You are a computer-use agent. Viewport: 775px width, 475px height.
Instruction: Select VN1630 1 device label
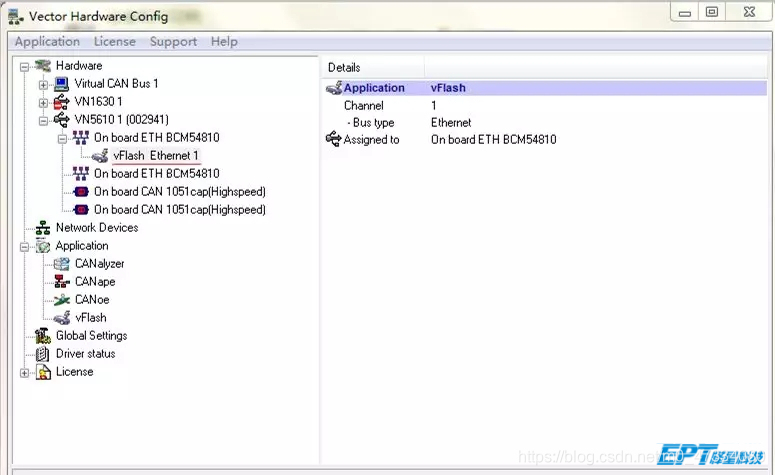98,101
